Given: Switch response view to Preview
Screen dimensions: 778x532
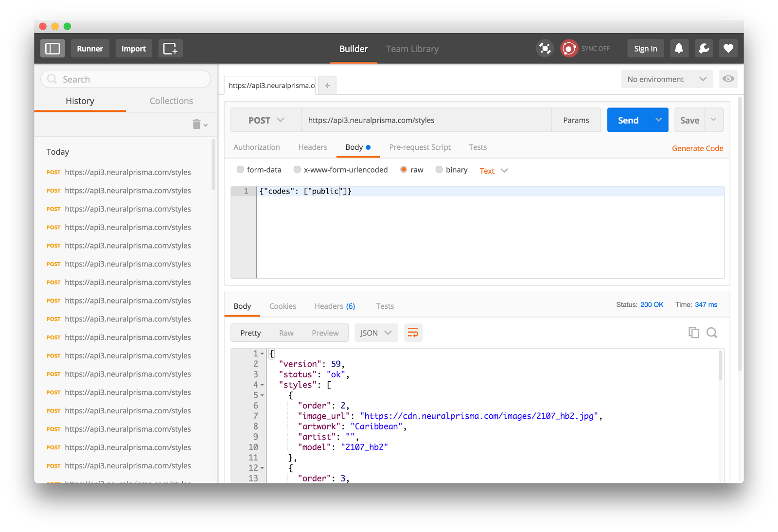Looking at the screenshot, I should click(325, 333).
